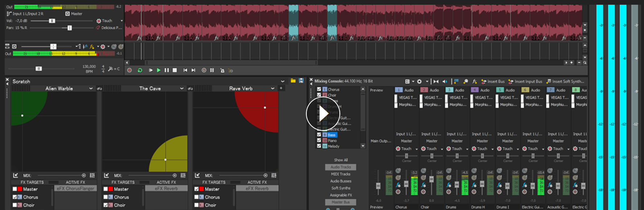Open mixer settings on Alien Warble pad
644x210 pixels.
coord(92,175)
